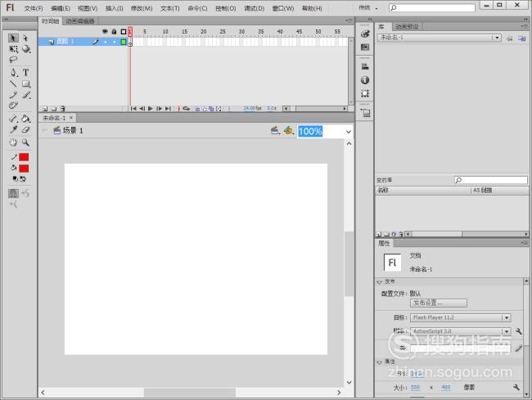Open the Edit (E) menu
The width and height of the screenshot is (532, 400).
(x=61, y=8)
